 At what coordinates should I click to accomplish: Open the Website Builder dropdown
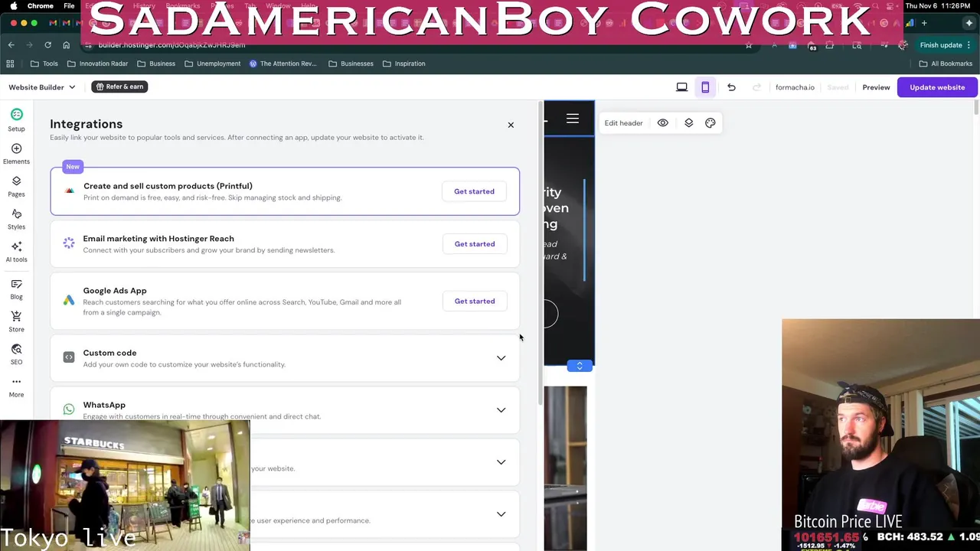[x=42, y=87]
